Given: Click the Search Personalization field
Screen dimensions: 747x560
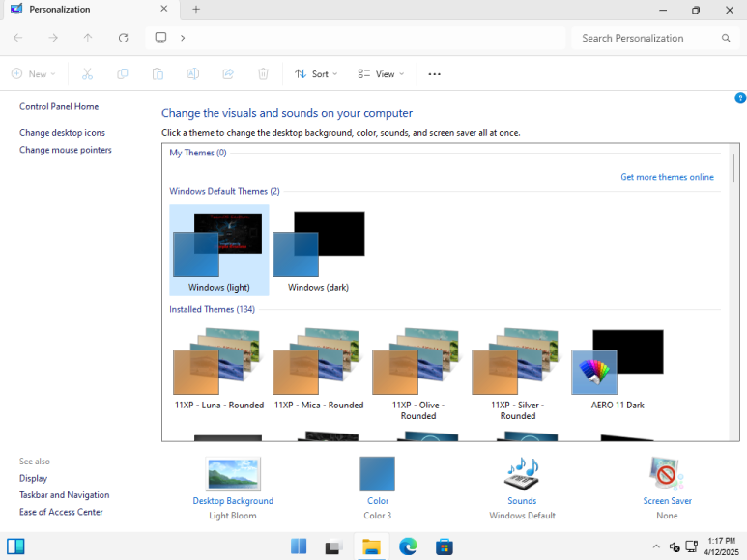Looking at the screenshot, I should point(655,38).
